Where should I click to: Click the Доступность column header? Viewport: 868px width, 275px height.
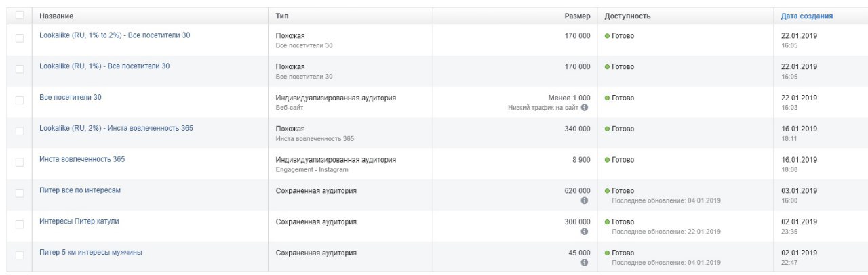point(627,16)
